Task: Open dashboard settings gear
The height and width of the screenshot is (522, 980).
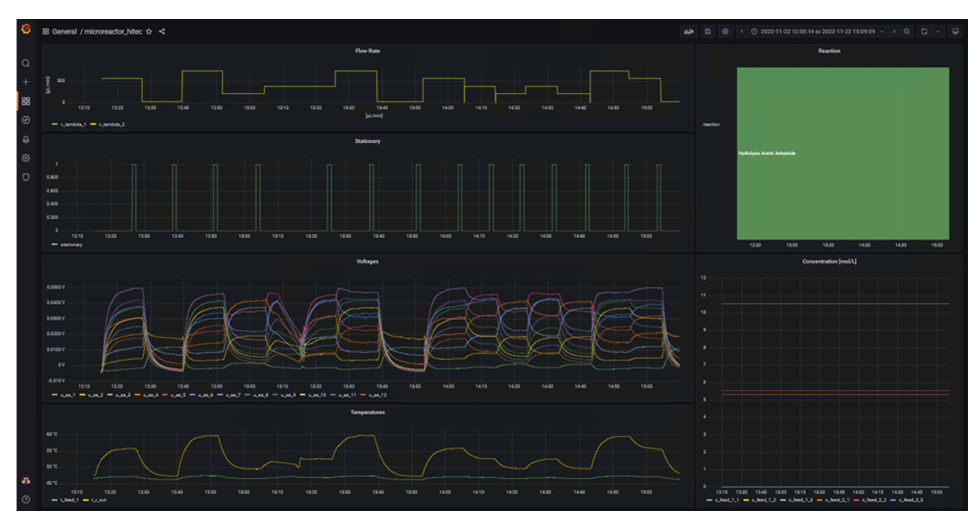Action: (x=726, y=32)
